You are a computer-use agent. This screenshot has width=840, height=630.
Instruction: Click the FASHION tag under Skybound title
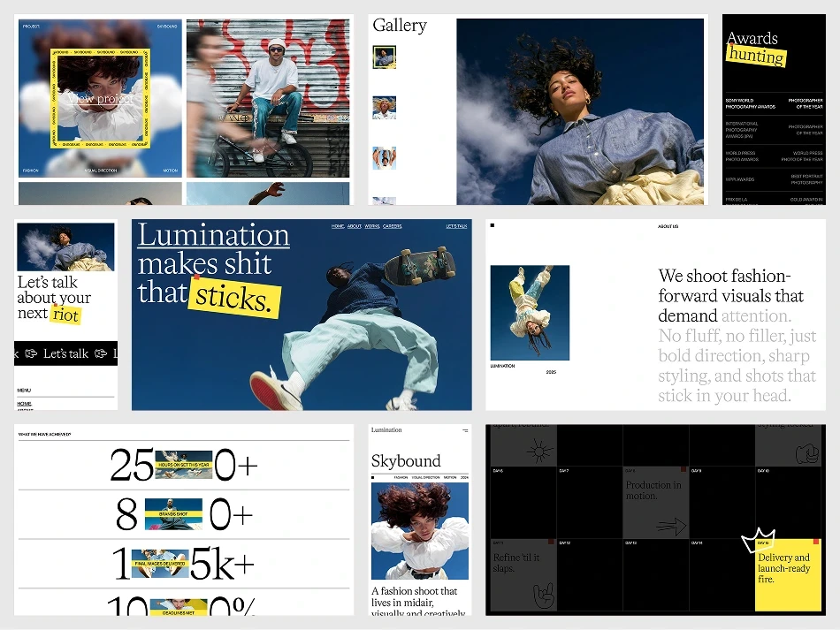click(401, 477)
